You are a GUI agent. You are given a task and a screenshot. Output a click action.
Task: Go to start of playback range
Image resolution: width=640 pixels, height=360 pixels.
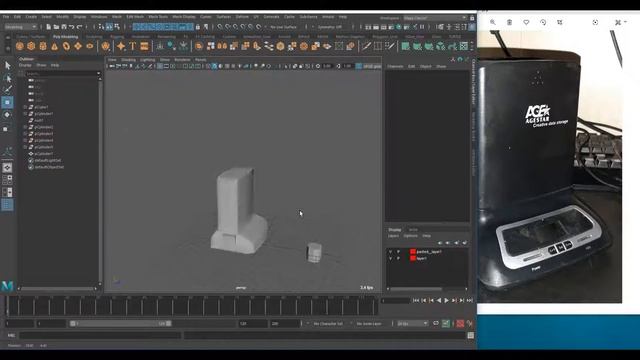pos(416,300)
